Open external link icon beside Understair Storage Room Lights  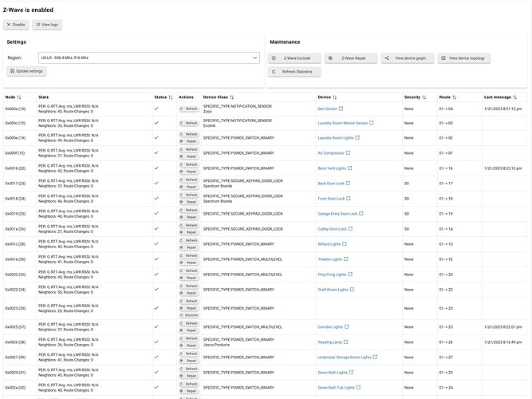pos(375,358)
